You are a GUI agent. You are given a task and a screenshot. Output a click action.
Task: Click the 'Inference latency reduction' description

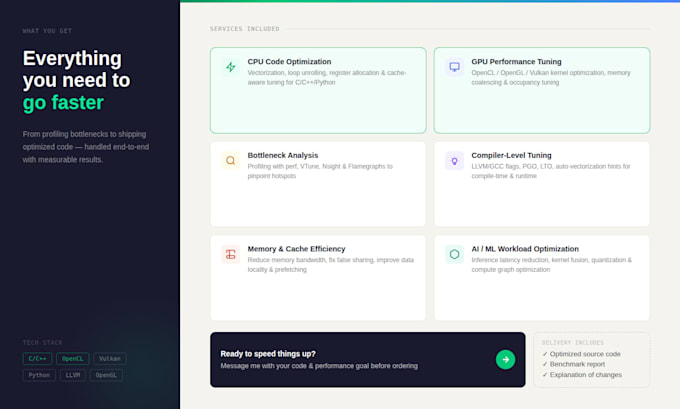tap(552, 265)
